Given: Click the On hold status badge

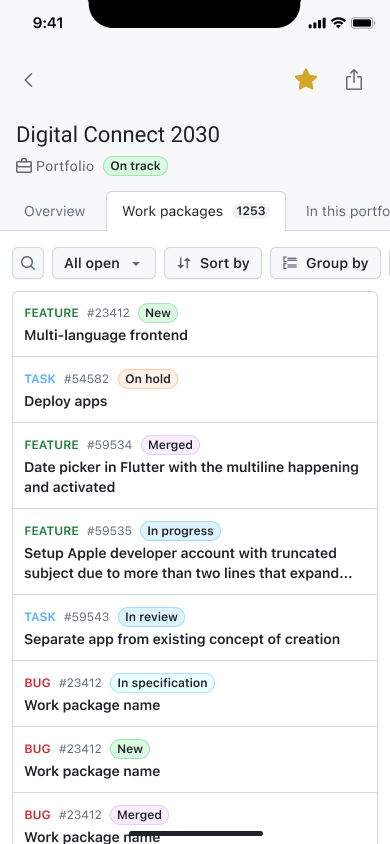Looking at the screenshot, I should coord(148,379).
